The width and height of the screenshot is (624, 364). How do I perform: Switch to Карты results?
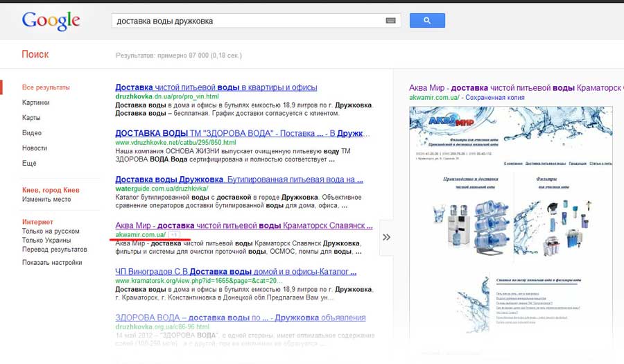point(31,117)
